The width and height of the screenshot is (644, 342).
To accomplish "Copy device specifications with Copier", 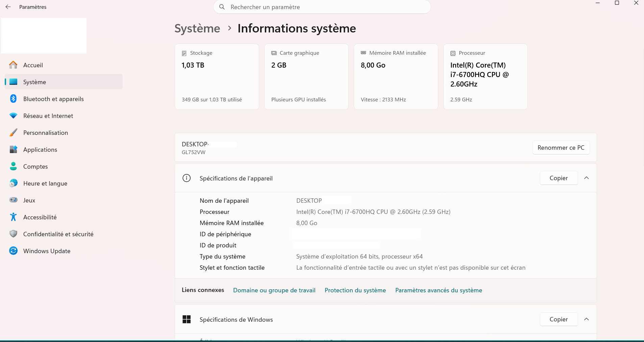I will pos(559,178).
